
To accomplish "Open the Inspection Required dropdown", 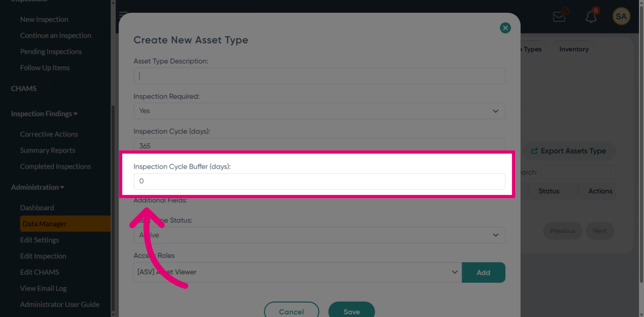I will tap(319, 111).
